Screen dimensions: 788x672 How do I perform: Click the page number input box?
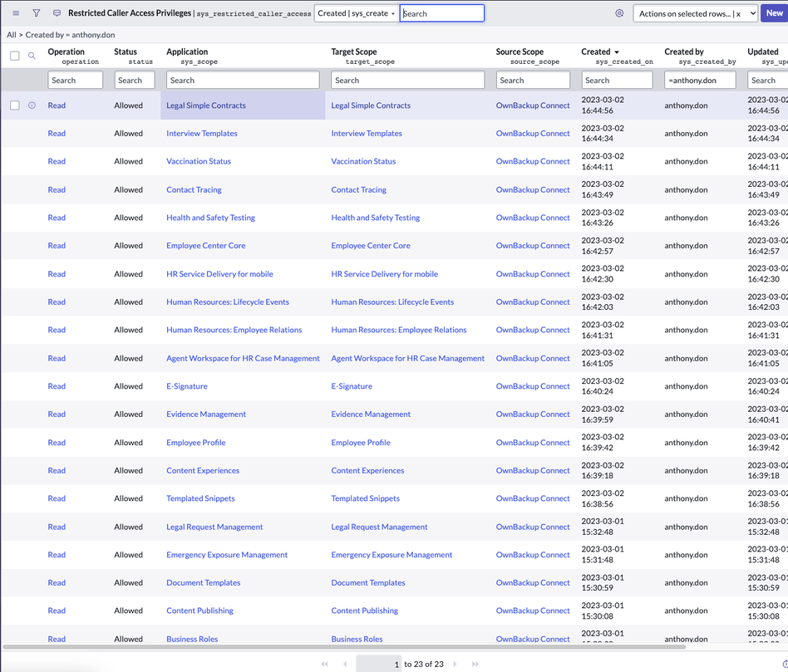[378, 663]
